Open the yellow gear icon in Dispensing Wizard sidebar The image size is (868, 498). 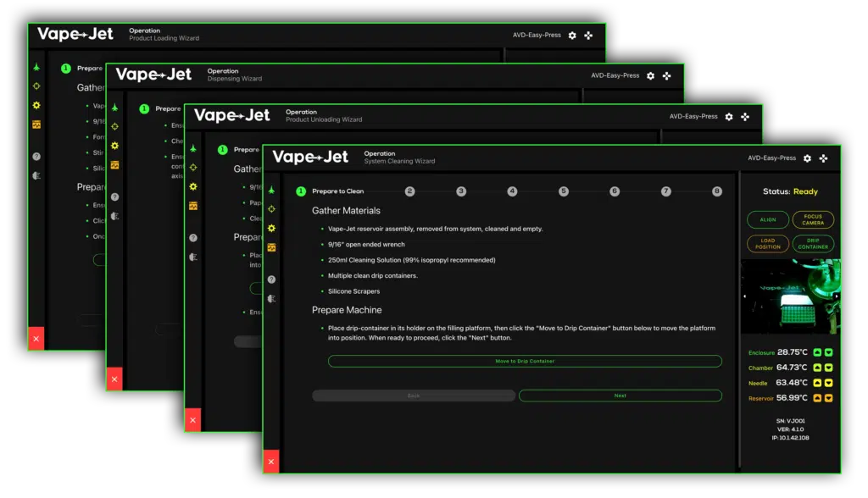114,146
